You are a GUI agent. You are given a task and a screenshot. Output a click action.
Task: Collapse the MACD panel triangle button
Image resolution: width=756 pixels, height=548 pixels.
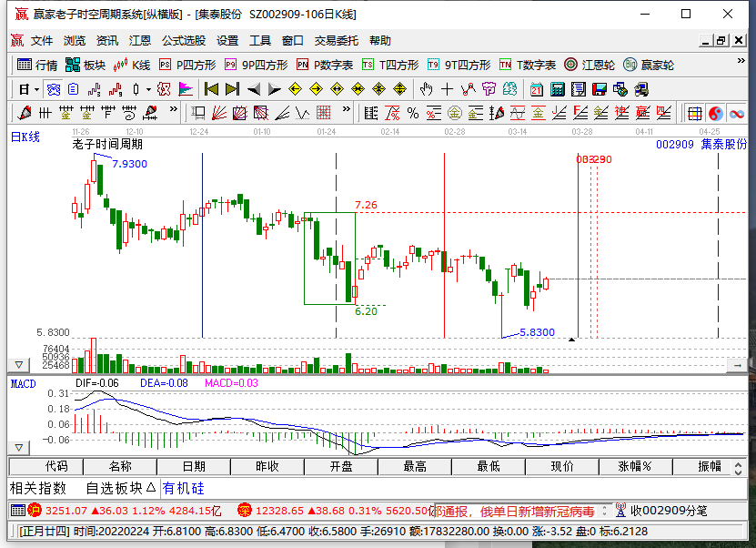coord(19,448)
